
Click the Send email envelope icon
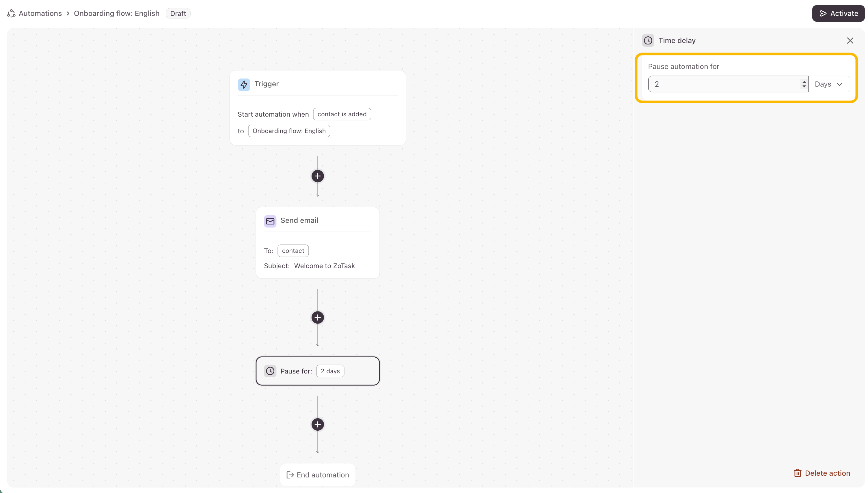click(270, 221)
